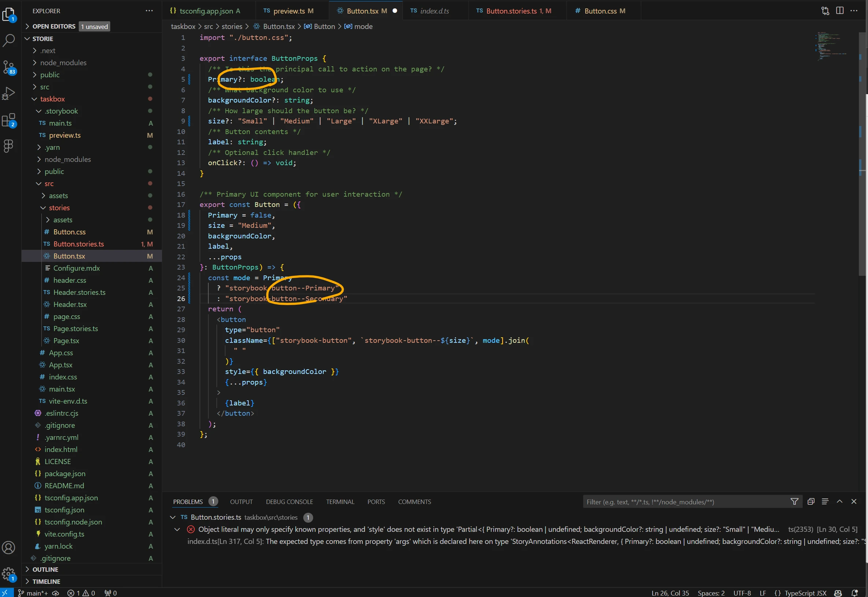
Task: Click Ln 26, Col 35 in status bar
Action: 670,593
